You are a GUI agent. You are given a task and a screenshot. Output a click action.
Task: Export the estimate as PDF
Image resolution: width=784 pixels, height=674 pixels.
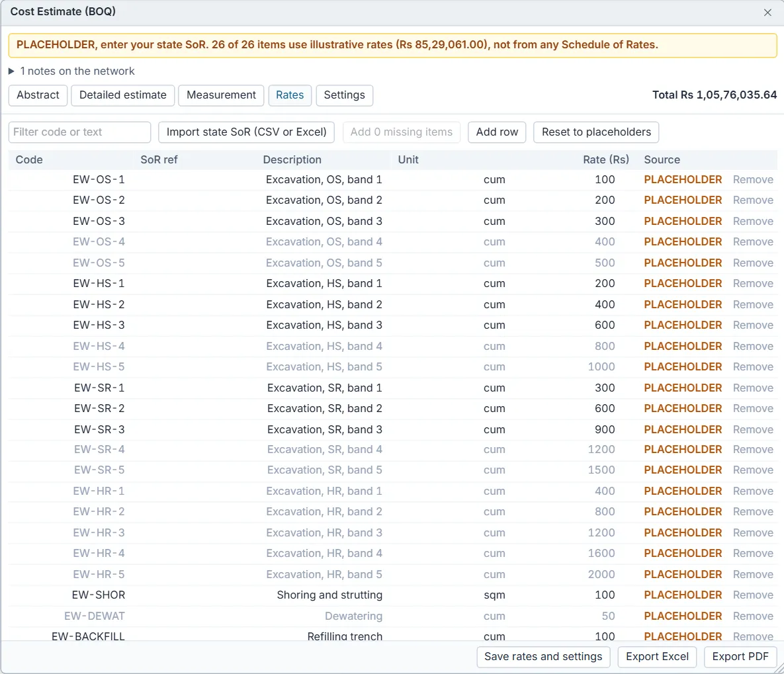[740, 657]
